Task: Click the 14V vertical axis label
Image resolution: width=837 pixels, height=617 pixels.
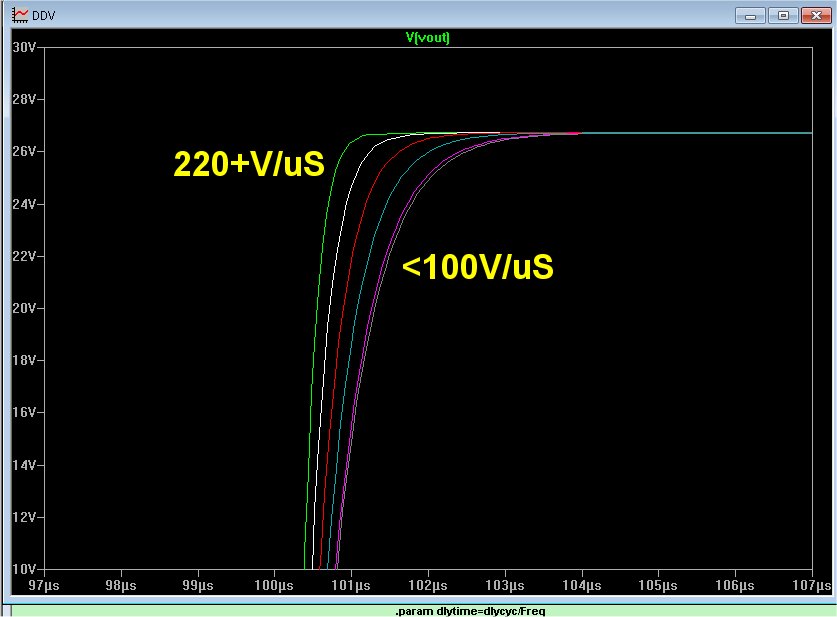Action: 24,465
